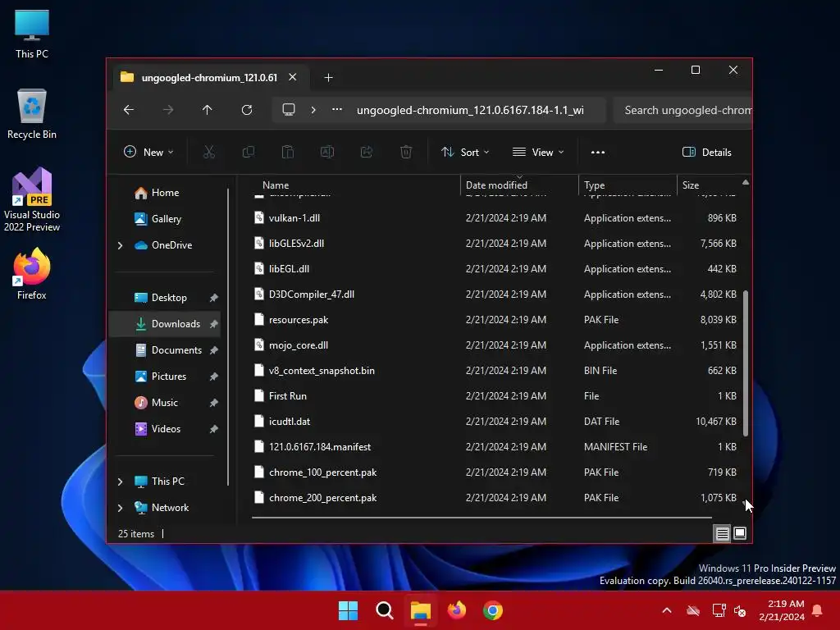Launch Chrome from the taskbar
This screenshot has width=840, height=630.
point(493,610)
